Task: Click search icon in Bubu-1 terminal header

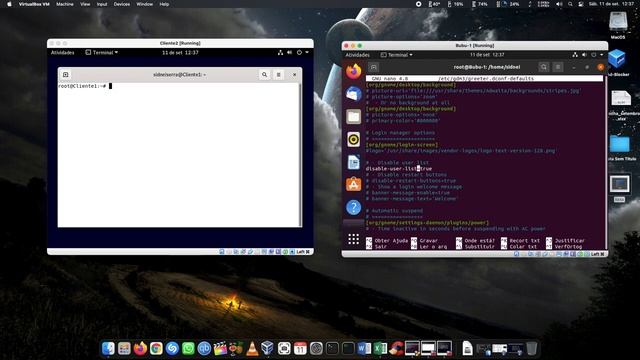Action: pos(543,67)
